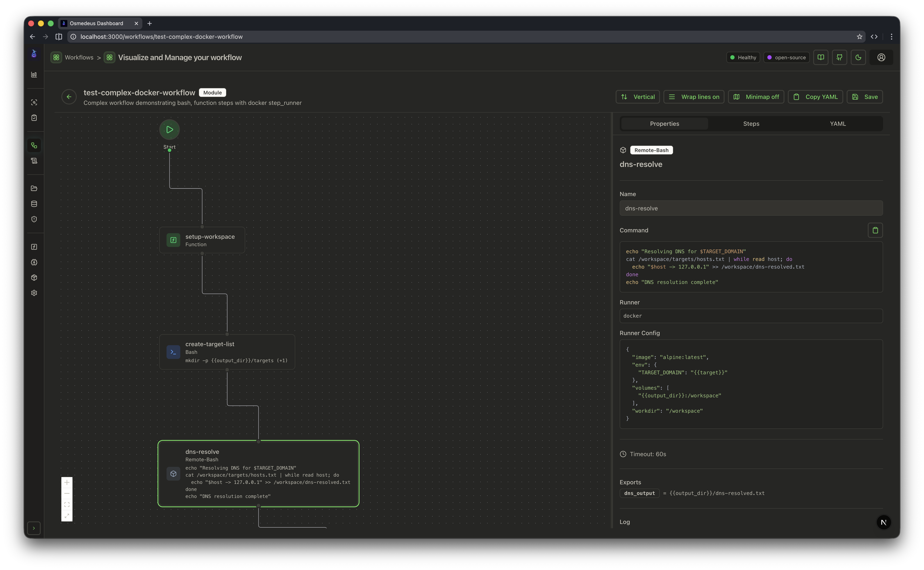Image resolution: width=924 pixels, height=570 pixels.
Task: Open the shield alert section in sidebar
Action: [x=34, y=219]
